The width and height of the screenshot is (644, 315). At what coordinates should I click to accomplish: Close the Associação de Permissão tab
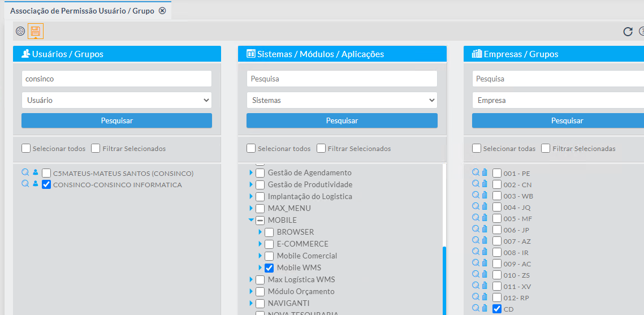(x=162, y=11)
